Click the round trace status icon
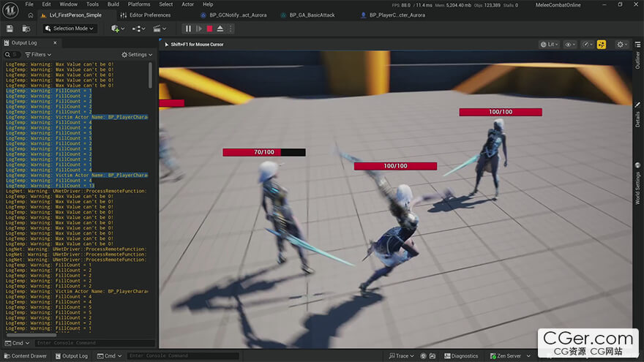The height and width of the screenshot is (362, 644). coord(424,356)
